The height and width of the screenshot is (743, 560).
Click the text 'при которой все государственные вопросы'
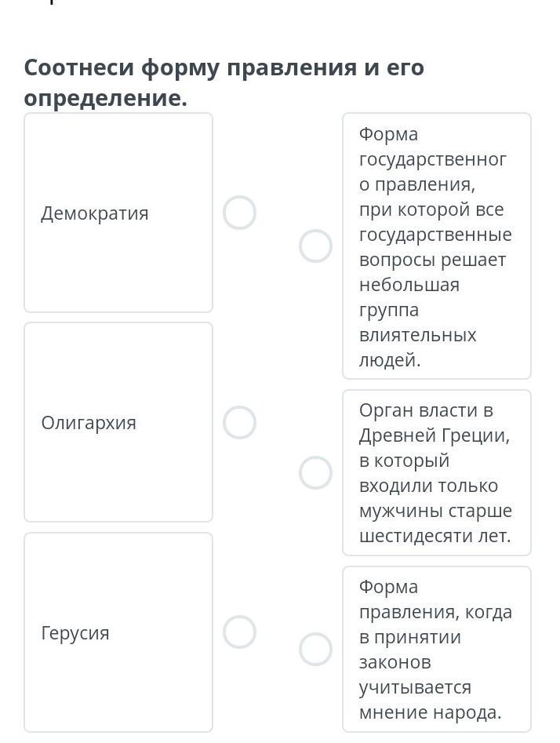point(435,235)
